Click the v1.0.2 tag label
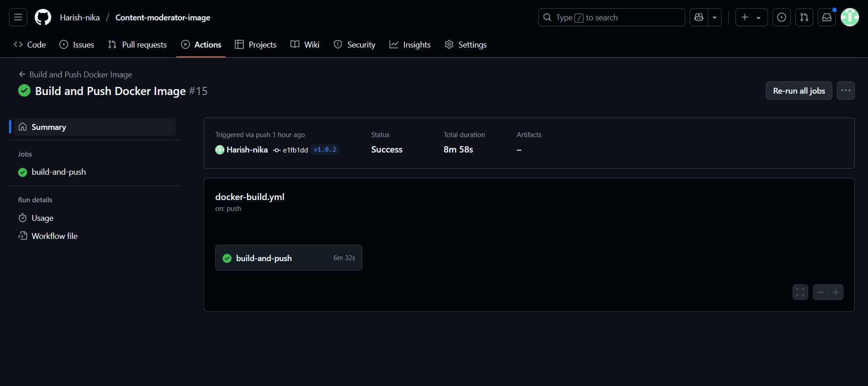Image resolution: width=868 pixels, height=386 pixels. point(325,150)
